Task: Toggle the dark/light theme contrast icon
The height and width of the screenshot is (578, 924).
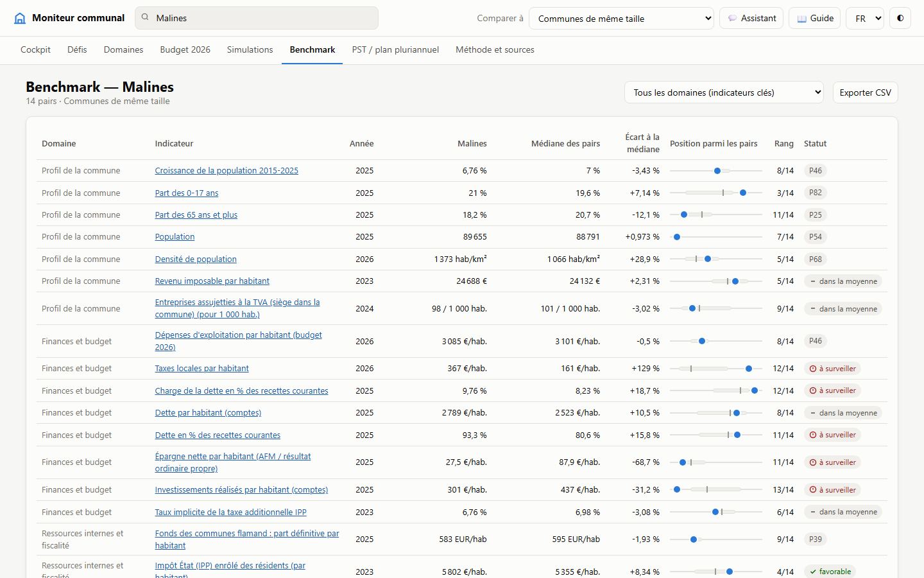Action: [x=900, y=18]
